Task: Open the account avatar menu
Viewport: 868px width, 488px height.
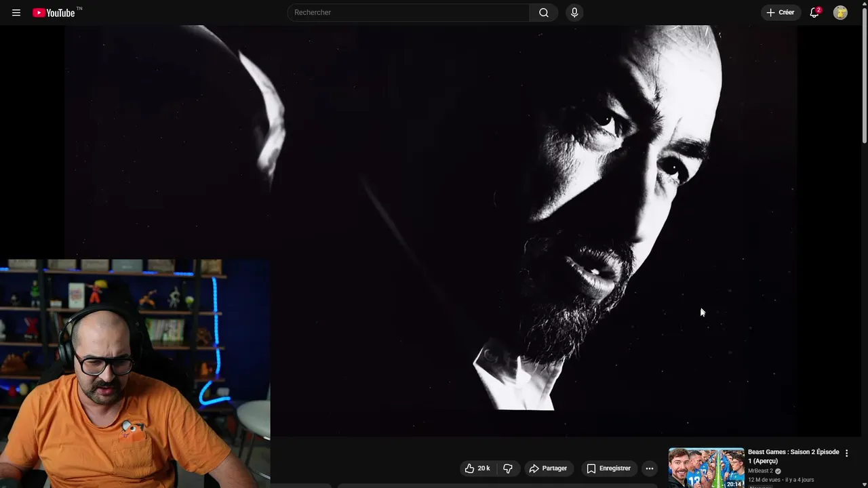Action: [840, 12]
